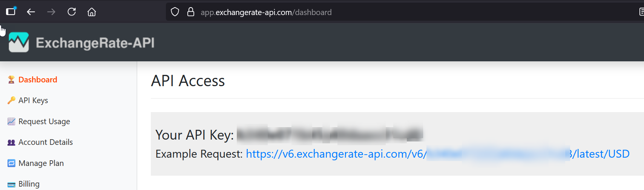Select Request Usage in the sidebar
This screenshot has height=190, width=644.
(44, 122)
